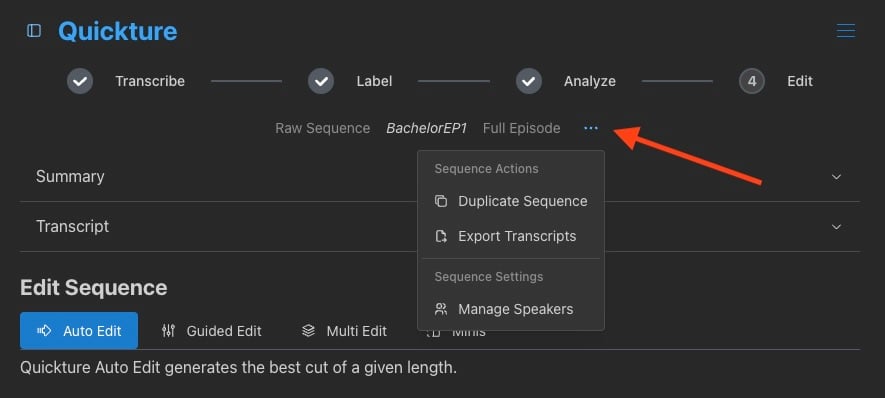Click the Guided Edit sliders icon
This screenshot has height=398, width=885.
(168, 331)
